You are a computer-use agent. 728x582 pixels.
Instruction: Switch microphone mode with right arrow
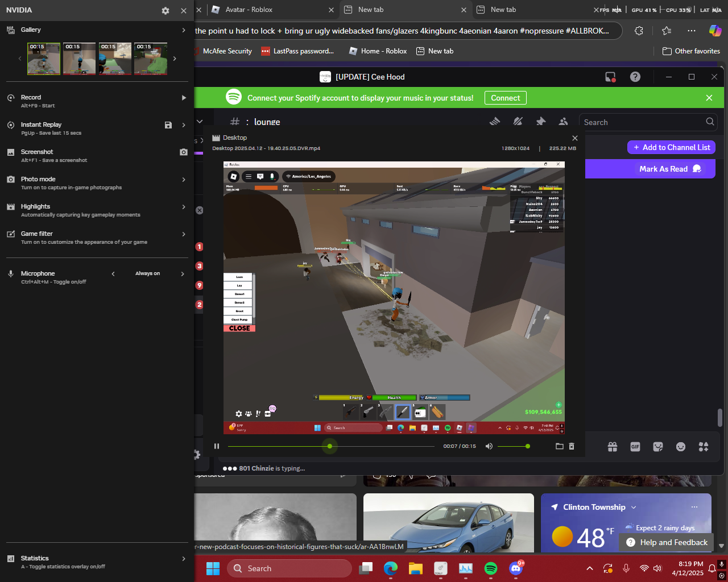183,274
